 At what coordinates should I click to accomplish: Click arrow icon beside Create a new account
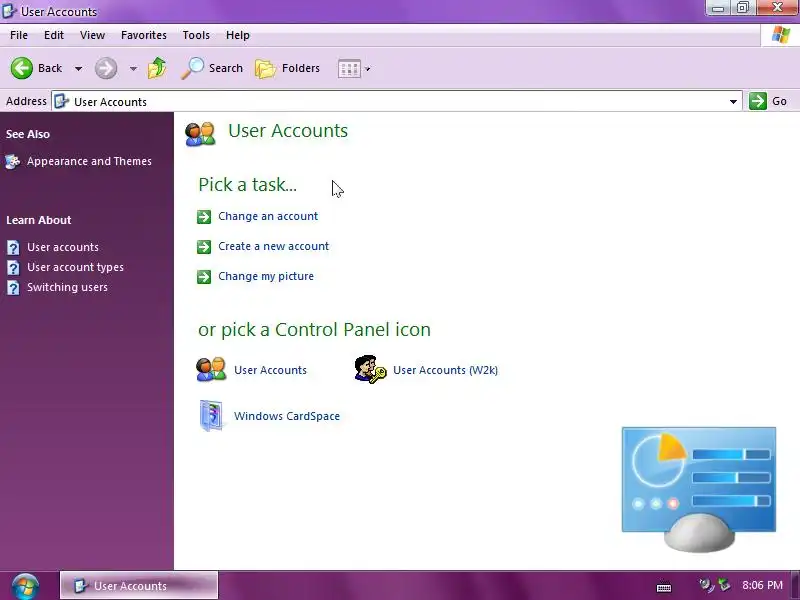(x=204, y=247)
